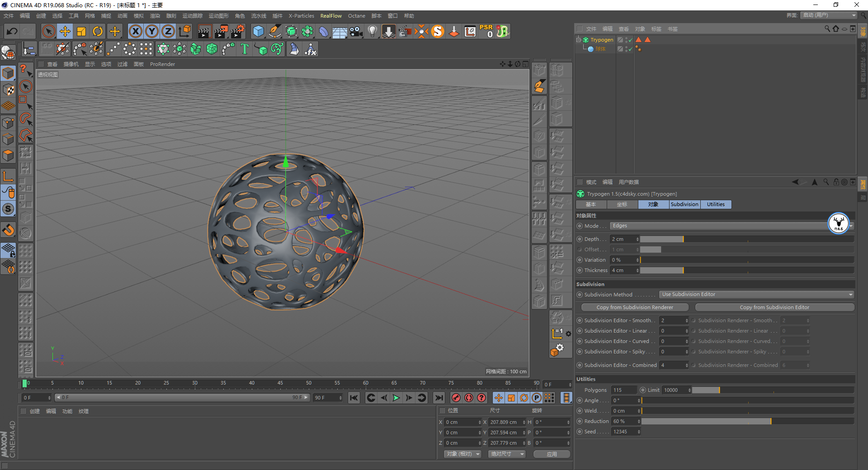Add a Cube primitive object
The width and height of the screenshot is (868, 470).
point(258,31)
